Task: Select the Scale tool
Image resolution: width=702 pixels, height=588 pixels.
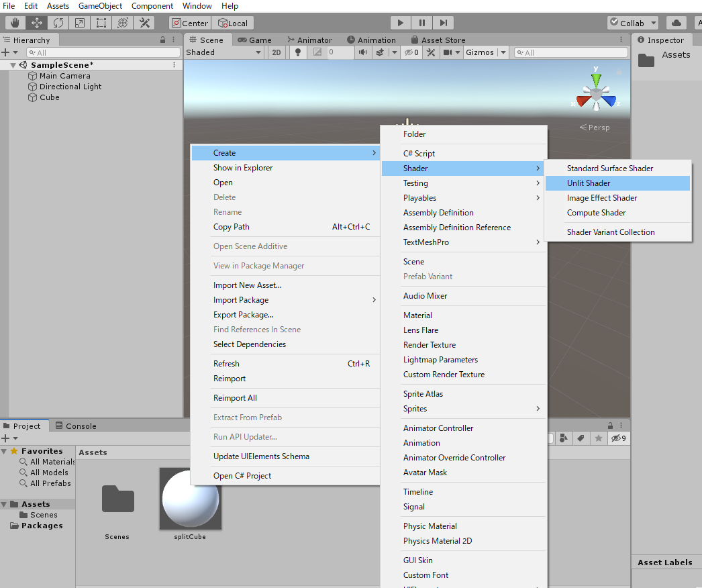Action: 80,23
